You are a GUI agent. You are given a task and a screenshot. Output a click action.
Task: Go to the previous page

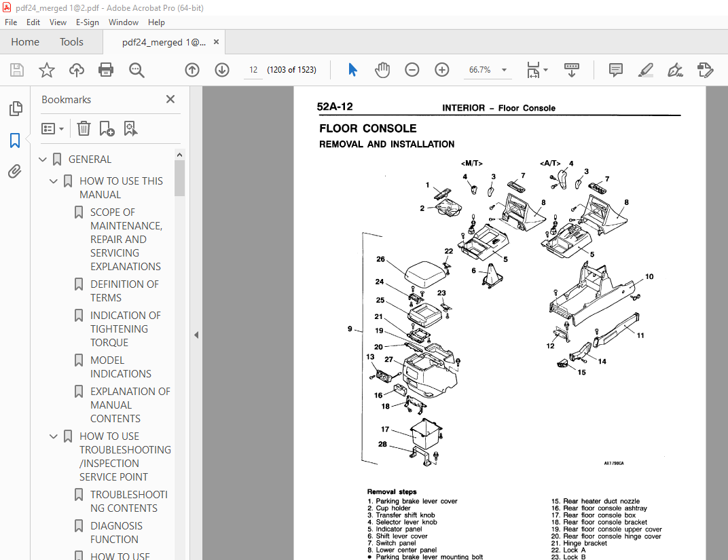point(192,70)
